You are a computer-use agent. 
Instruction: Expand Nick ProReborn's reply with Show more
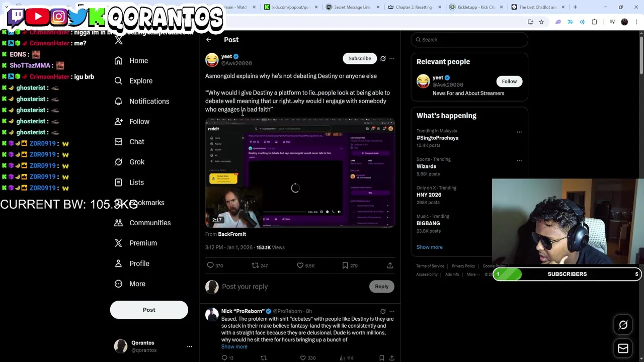pos(234,347)
